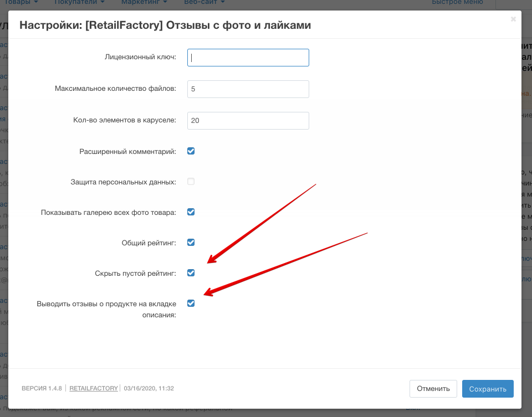Toggle Выводить отзывы о продукте checkbox
The height and width of the screenshot is (417, 532).
point(191,303)
